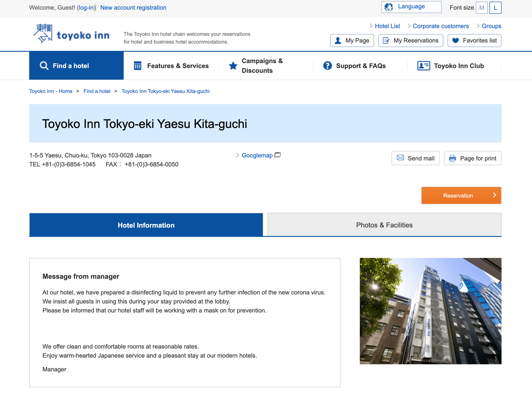
Task: Select the Hotel Information tab
Action: coord(146,225)
